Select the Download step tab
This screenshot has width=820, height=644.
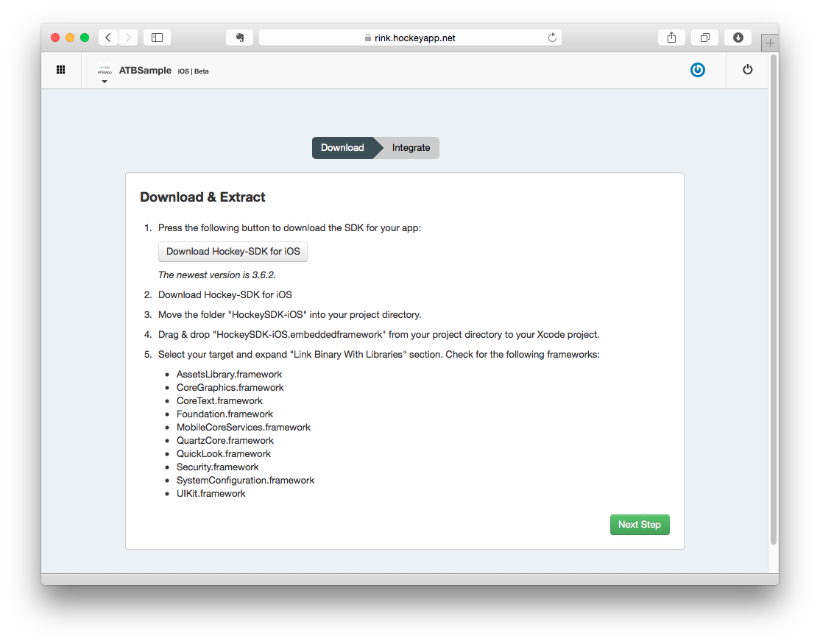click(342, 148)
